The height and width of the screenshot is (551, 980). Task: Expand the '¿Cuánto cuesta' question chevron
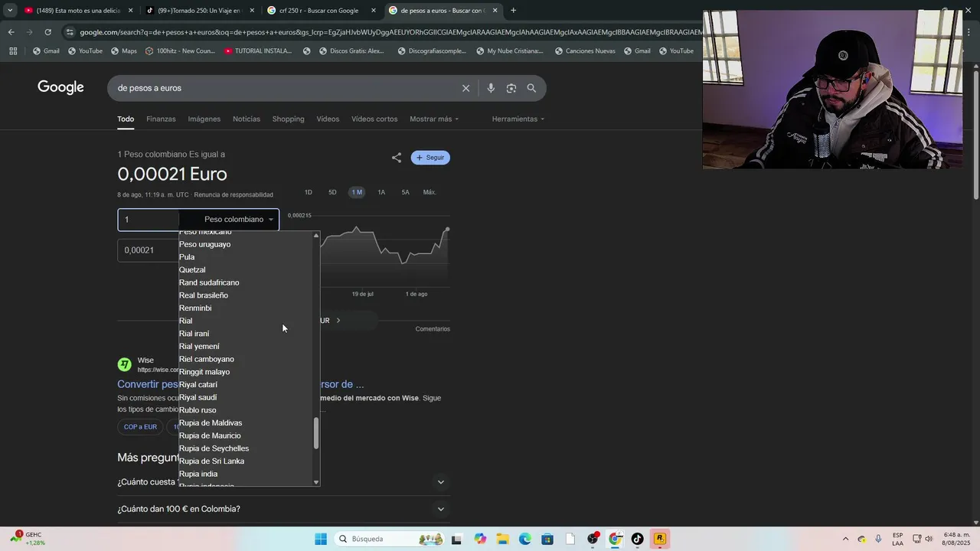440,482
